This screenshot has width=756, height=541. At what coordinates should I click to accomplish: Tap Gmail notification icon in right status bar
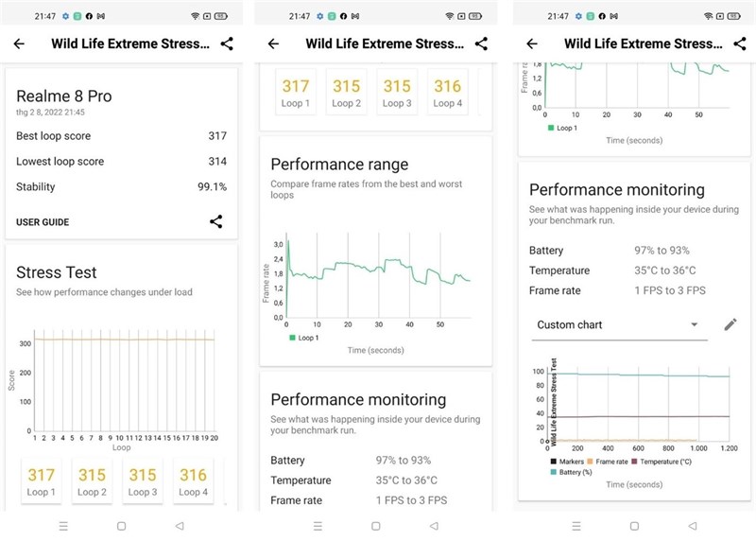click(x=613, y=16)
